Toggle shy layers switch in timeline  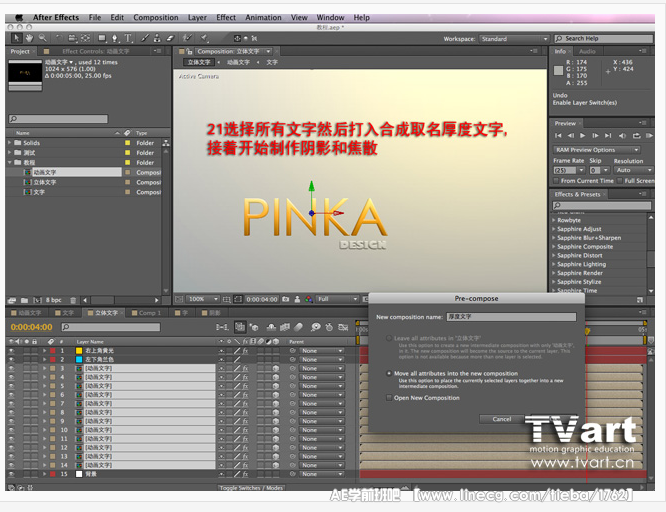tap(271, 327)
